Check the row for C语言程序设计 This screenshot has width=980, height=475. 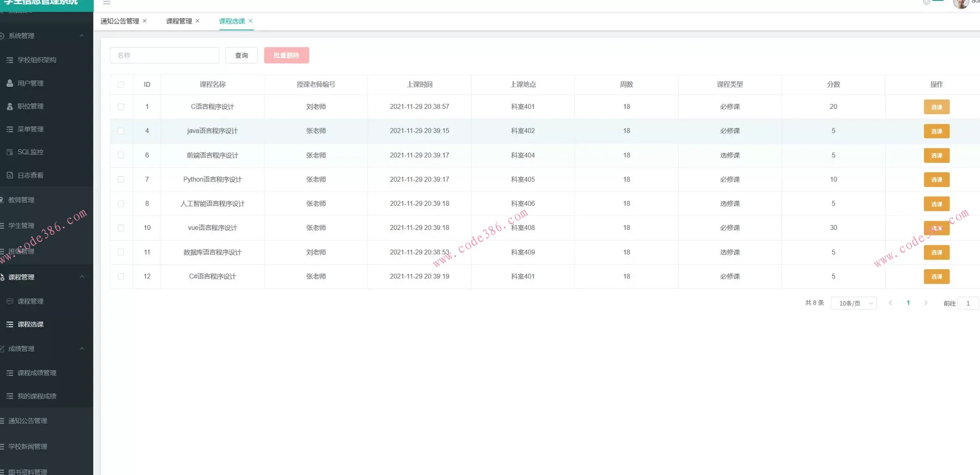(121, 107)
